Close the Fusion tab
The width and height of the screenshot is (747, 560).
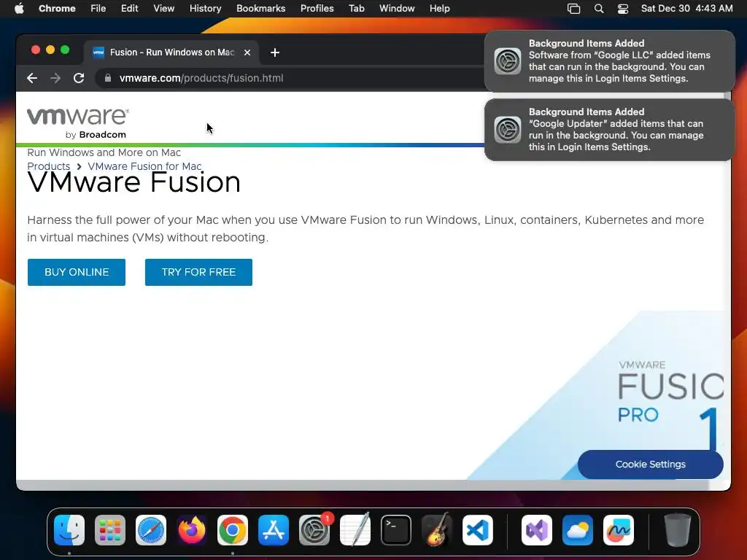247,52
